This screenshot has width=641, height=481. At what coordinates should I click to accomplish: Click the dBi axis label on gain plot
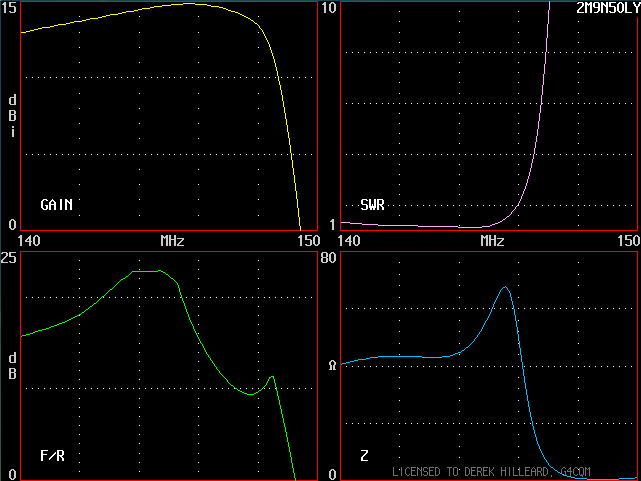[13, 116]
